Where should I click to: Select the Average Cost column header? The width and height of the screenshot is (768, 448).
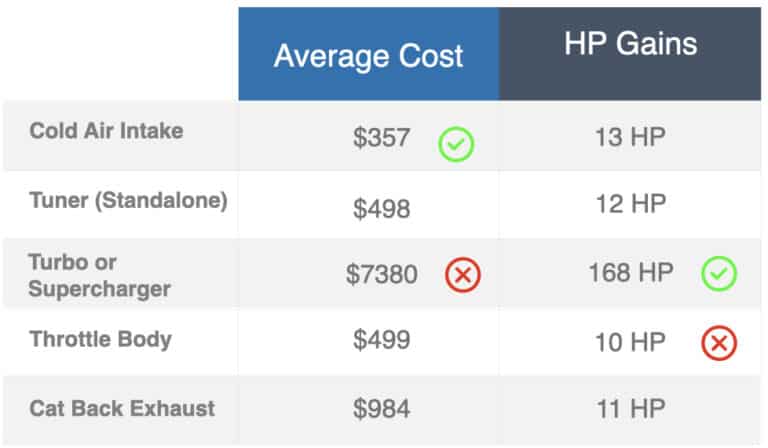(x=368, y=54)
